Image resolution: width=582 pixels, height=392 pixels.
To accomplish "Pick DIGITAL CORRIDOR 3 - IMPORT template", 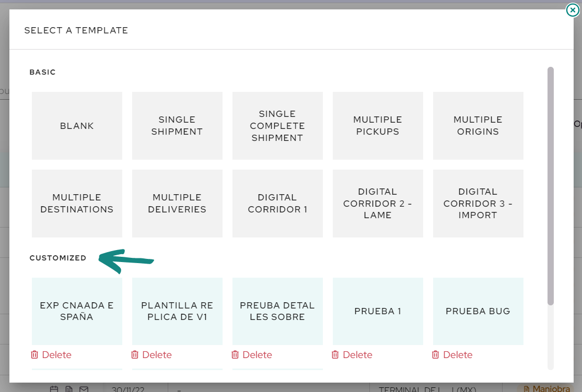I will point(478,203).
